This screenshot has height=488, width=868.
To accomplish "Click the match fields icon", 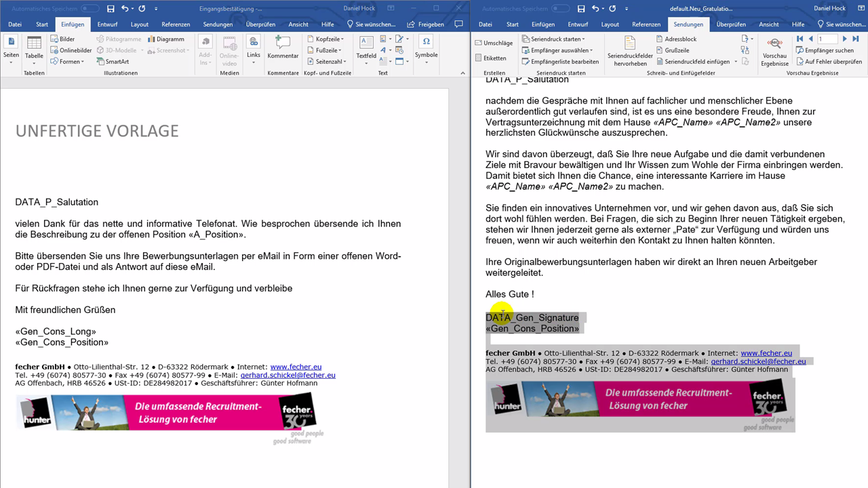I will point(746,50).
